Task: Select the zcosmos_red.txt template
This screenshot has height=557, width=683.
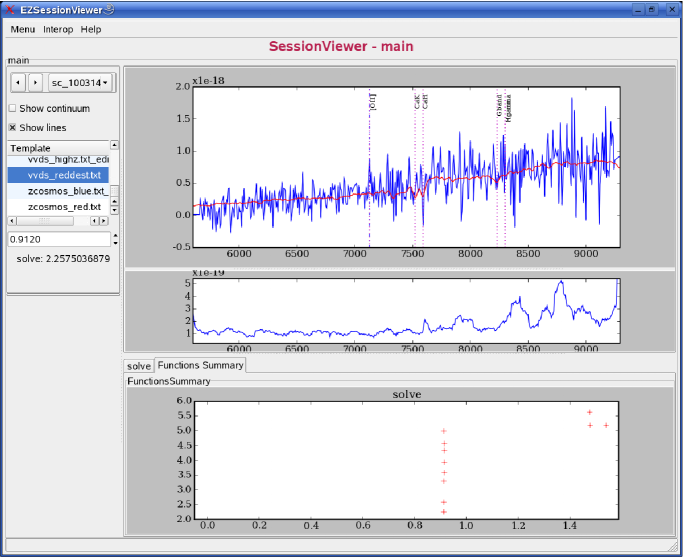Action: click(x=64, y=207)
